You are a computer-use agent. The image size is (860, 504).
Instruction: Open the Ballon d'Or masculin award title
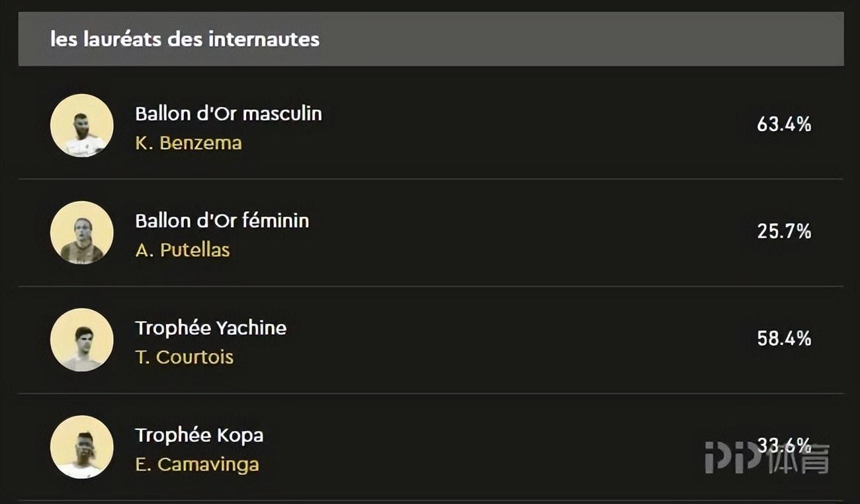point(228,114)
